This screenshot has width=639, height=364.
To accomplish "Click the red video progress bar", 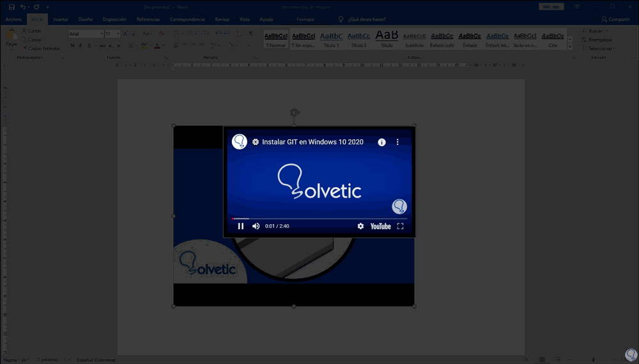I will [319, 218].
